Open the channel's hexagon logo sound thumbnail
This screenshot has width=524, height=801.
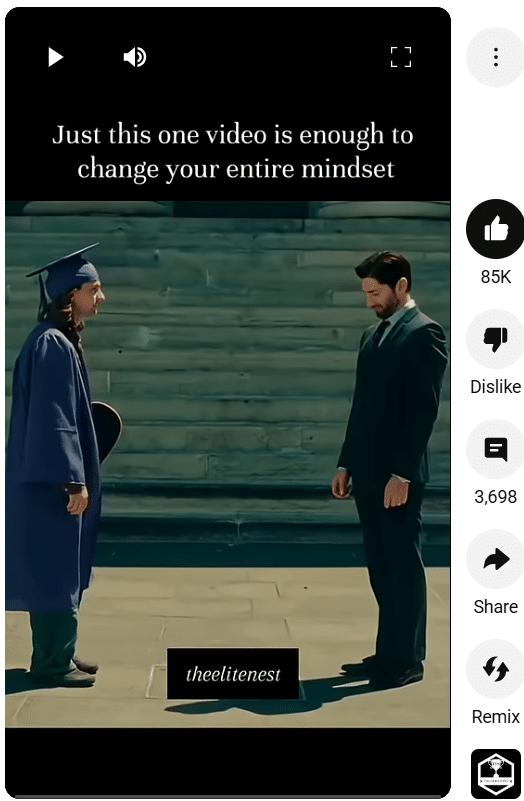[496, 773]
